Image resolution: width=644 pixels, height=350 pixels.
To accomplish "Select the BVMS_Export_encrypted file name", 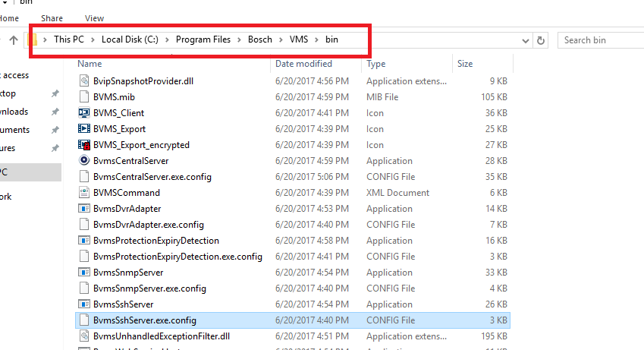I will (141, 145).
